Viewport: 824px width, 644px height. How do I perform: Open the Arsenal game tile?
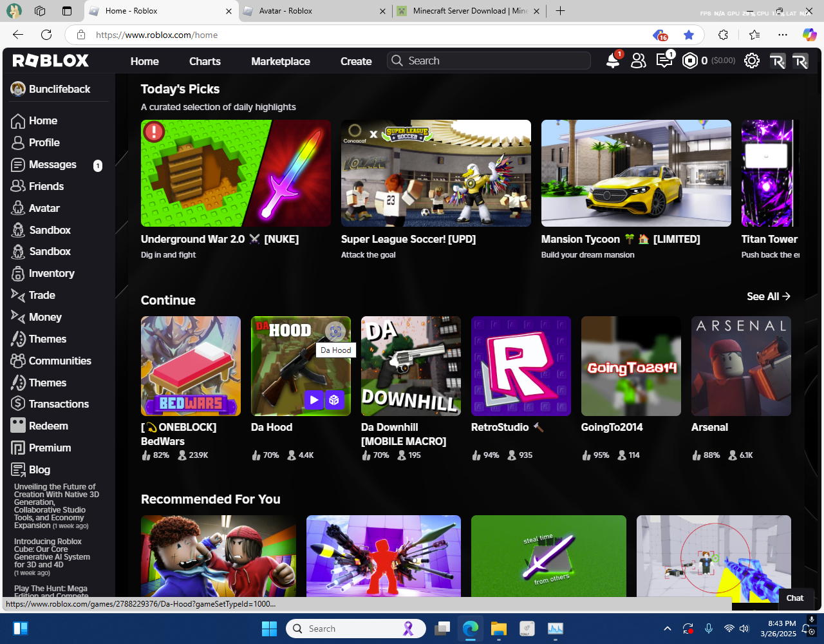click(741, 366)
